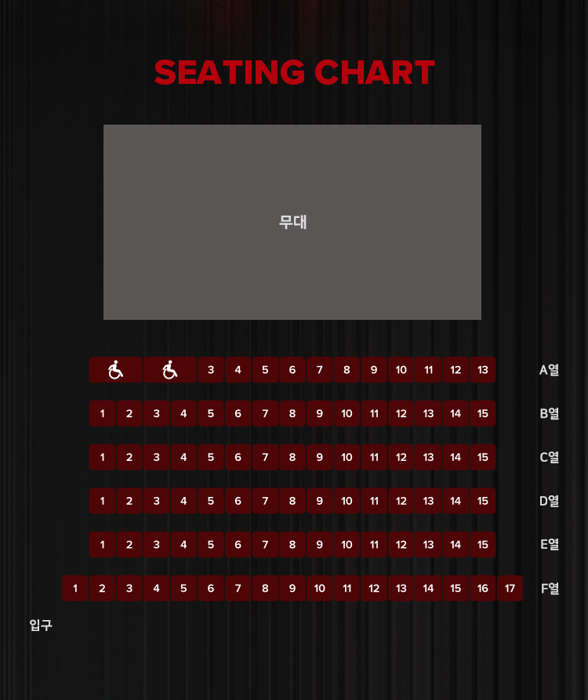Select seat 2 in row D

click(129, 501)
